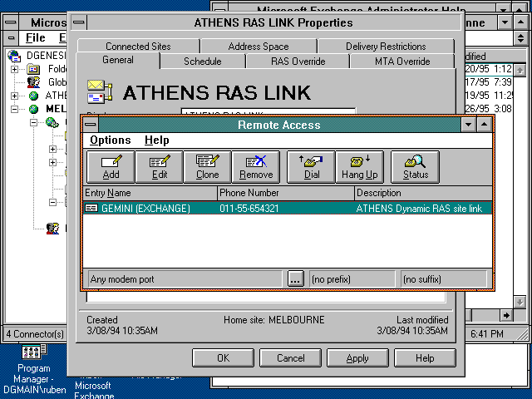Viewport: 532px width, 399px height.
Task: Open the Options menu in Remote Access
Action: click(x=111, y=140)
